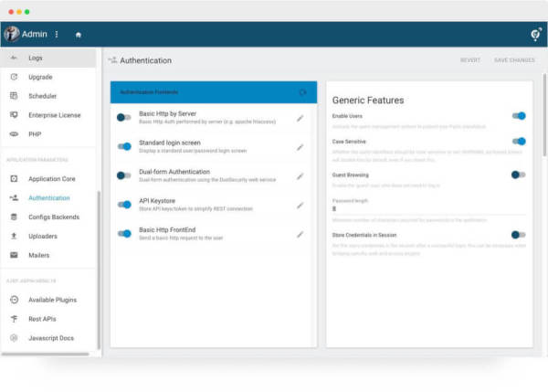Open Available Plugins in sidebar
Screen dimensions: 548x392
[52, 300]
